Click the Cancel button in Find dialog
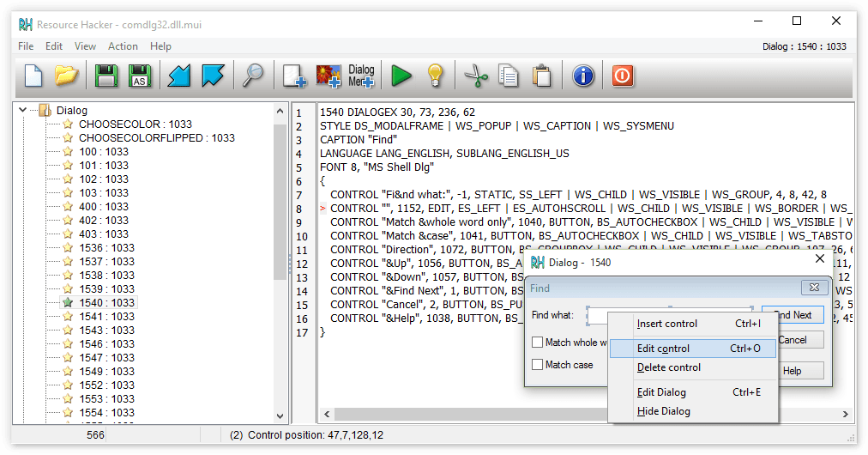 [800, 340]
